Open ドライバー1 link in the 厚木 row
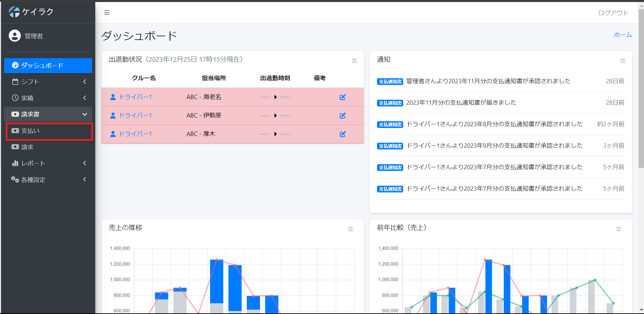This screenshot has height=314, width=644. pos(136,134)
